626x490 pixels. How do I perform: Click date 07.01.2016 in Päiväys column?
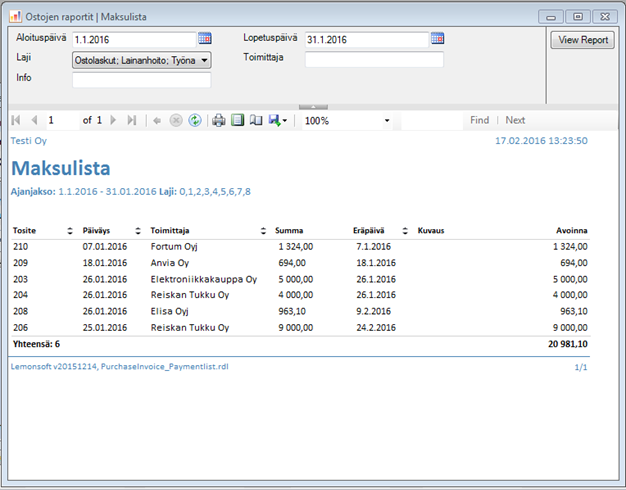pos(105,247)
